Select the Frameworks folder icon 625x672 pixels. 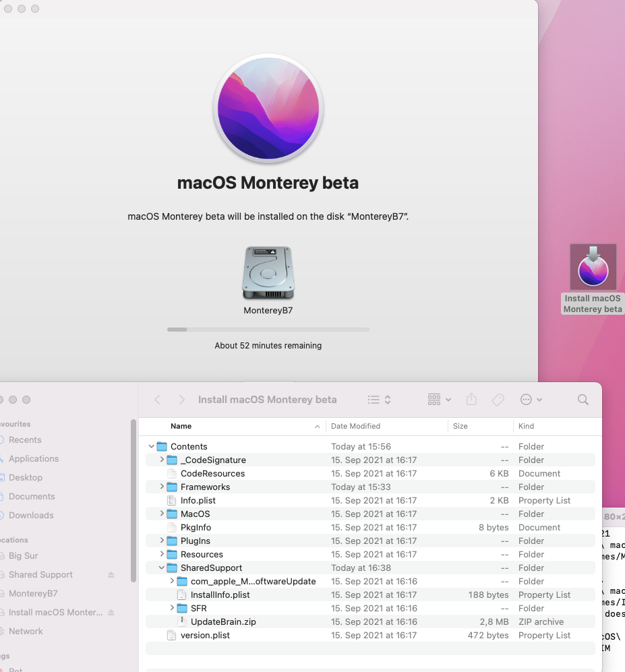point(172,487)
